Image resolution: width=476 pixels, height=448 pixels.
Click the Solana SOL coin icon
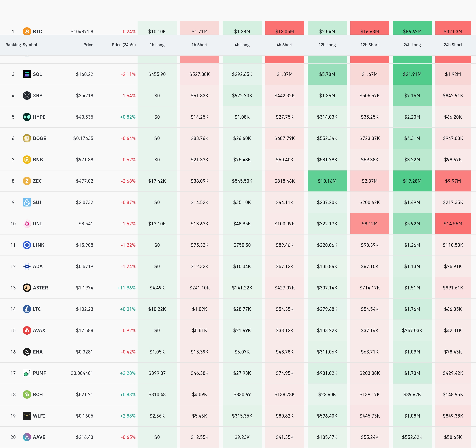pos(27,74)
